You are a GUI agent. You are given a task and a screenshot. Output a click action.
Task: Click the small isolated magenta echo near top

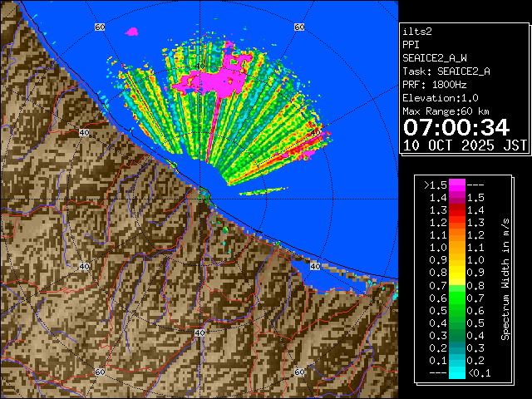pyautogui.click(x=132, y=32)
